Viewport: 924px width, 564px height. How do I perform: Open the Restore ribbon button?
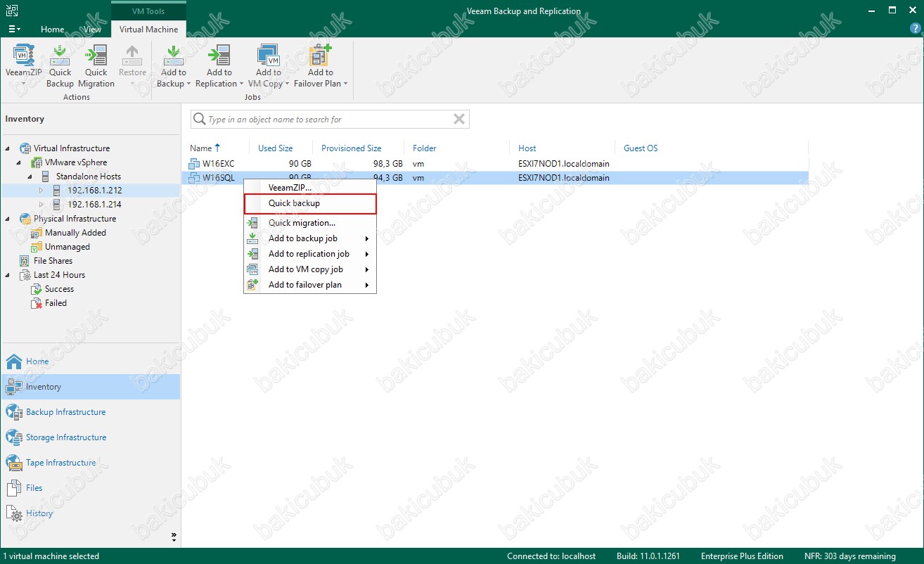pyautogui.click(x=132, y=65)
